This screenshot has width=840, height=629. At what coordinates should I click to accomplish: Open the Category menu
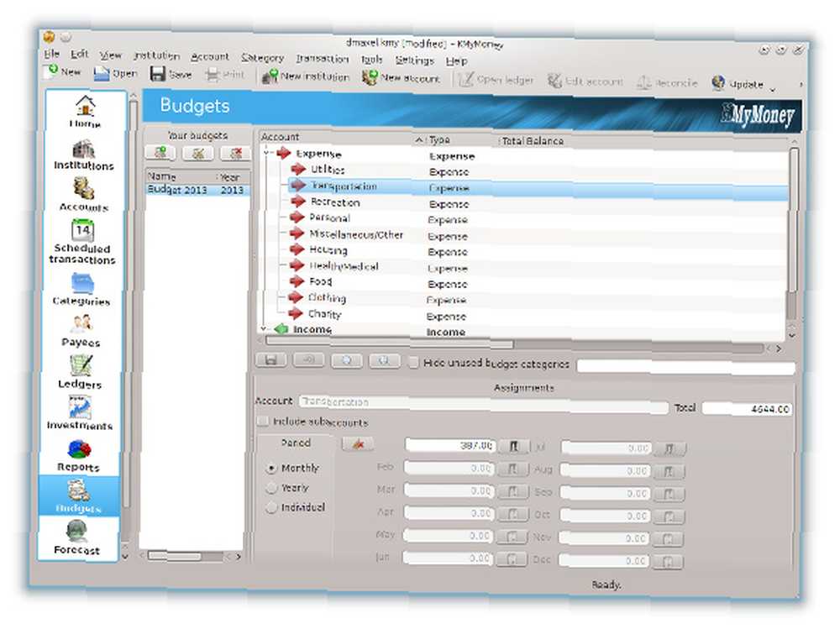point(262,58)
